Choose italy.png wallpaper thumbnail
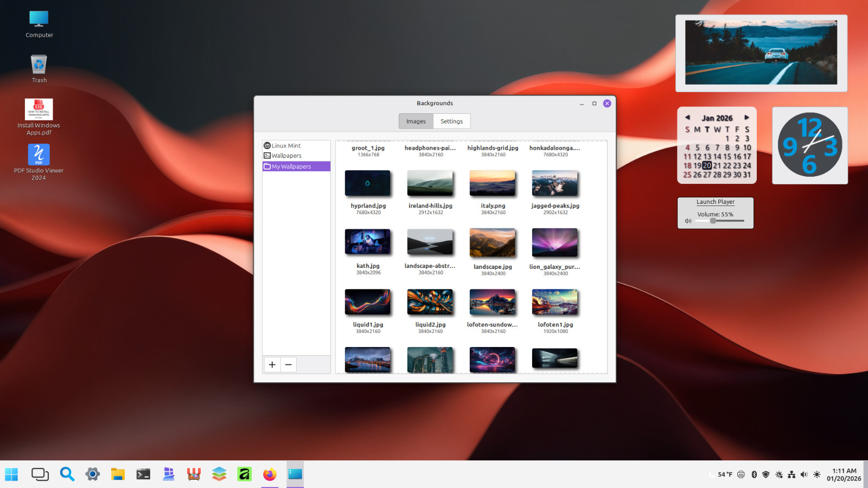Image resolution: width=868 pixels, height=488 pixels. (493, 183)
